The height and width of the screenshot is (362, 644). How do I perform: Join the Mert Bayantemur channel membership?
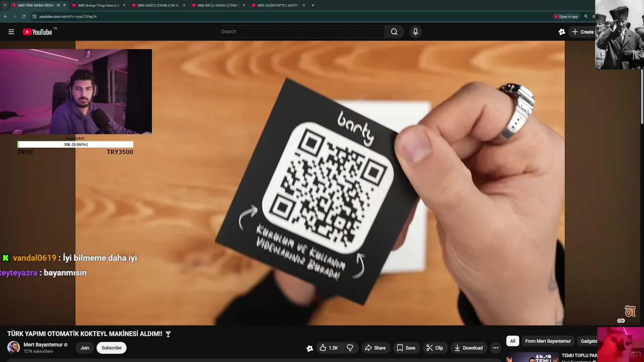[85, 348]
